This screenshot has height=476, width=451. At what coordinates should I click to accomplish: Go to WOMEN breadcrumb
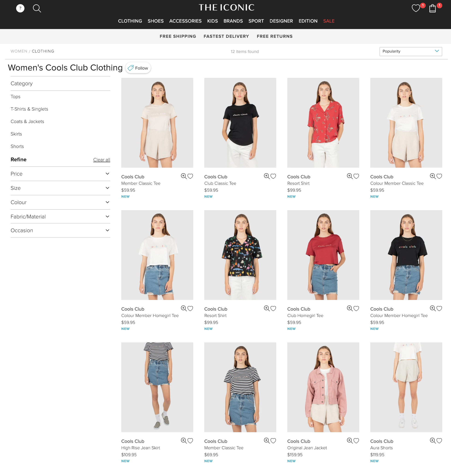[x=19, y=51]
